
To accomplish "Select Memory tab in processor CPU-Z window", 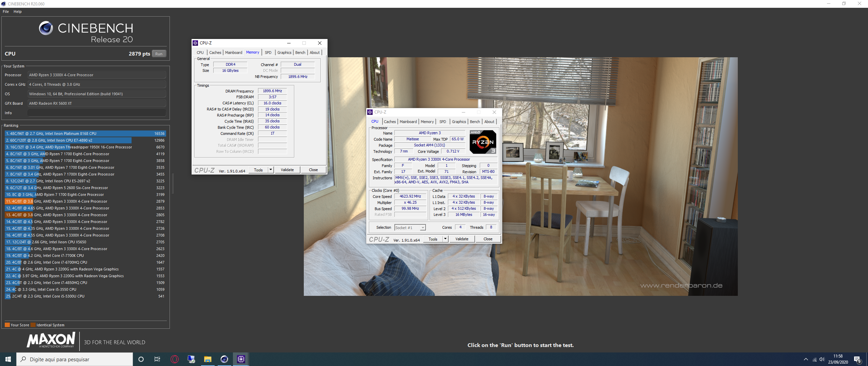I will [427, 122].
